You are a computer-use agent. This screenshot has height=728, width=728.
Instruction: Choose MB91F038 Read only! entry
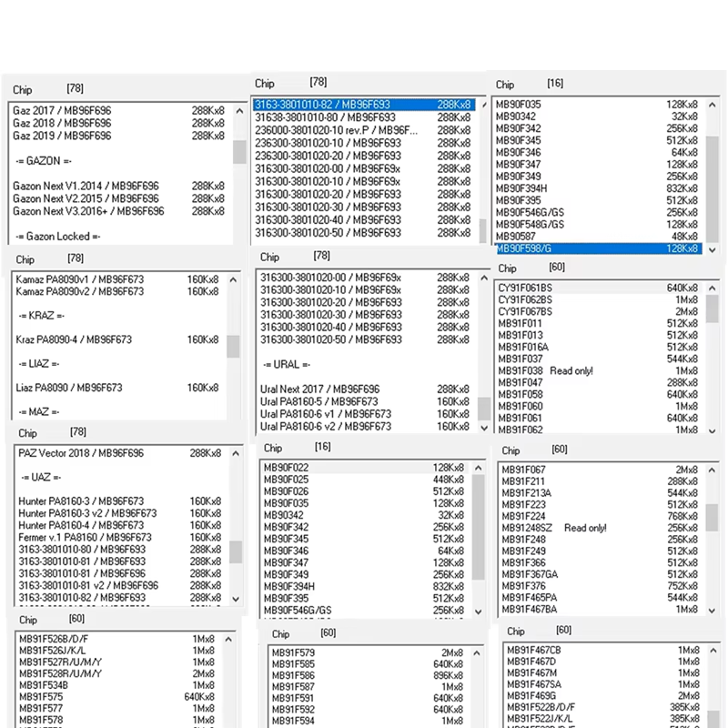coord(599,370)
